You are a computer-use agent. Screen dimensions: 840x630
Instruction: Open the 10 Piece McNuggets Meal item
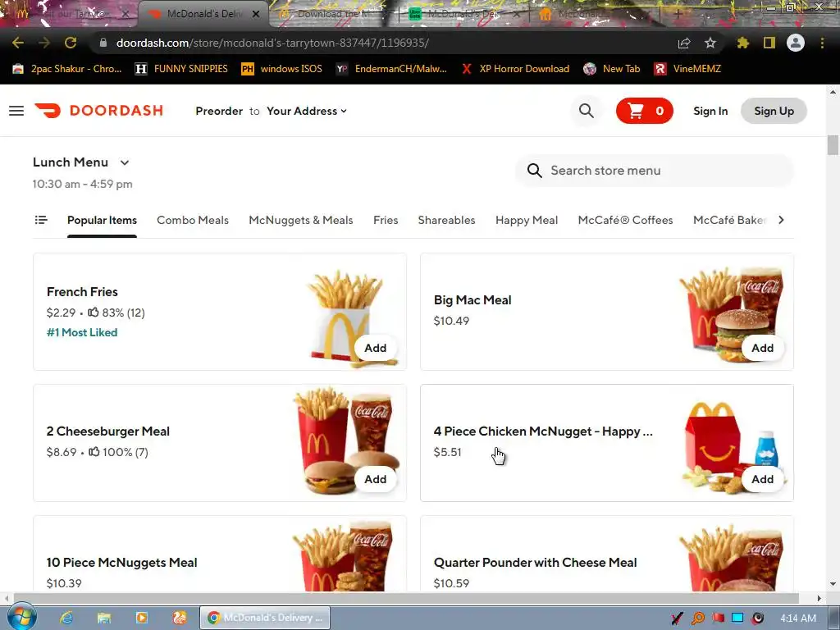click(x=220, y=554)
